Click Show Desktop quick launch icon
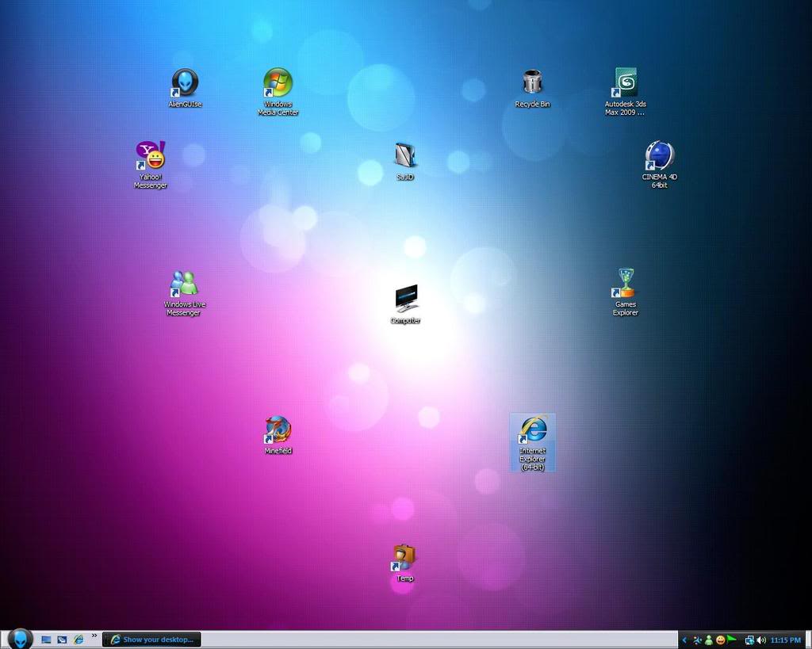 tap(47, 639)
